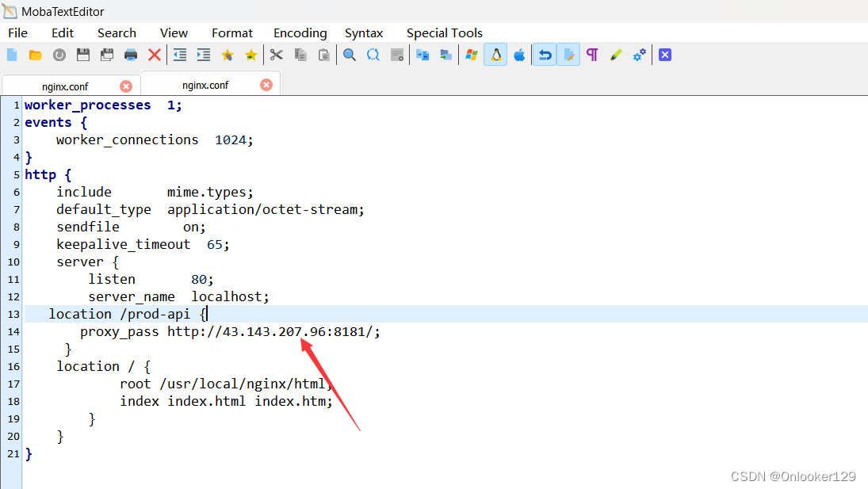Open the File menu

click(17, 33)
